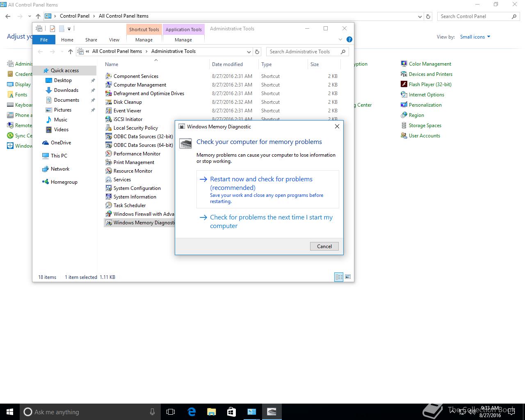Open the File ribbon tab
Image resolution: width=525 pixels, height=420 pixels.
point(44,40)
